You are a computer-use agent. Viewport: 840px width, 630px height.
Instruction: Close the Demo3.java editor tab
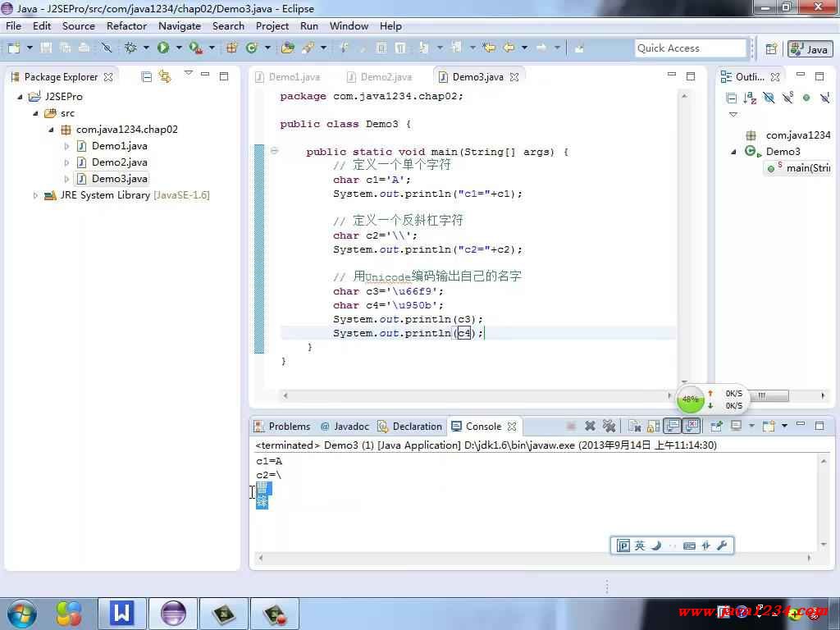pos(514,77)
